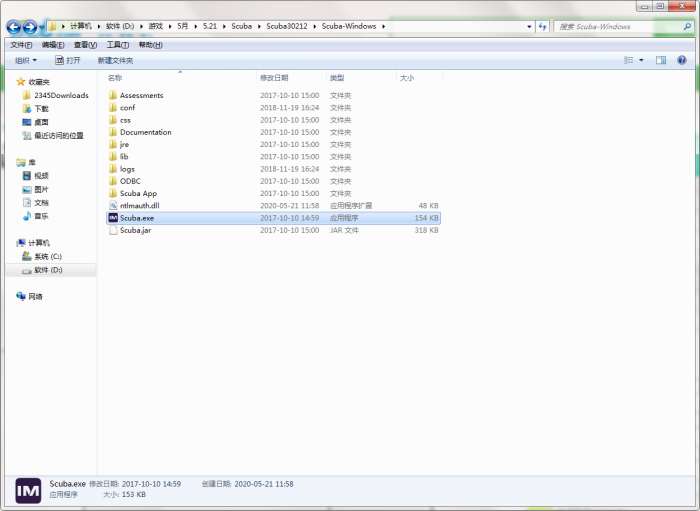Image resolution: width=700 pixels, height=511 pixels.
Task: Open 视频 library
Action: pos(42,175)
